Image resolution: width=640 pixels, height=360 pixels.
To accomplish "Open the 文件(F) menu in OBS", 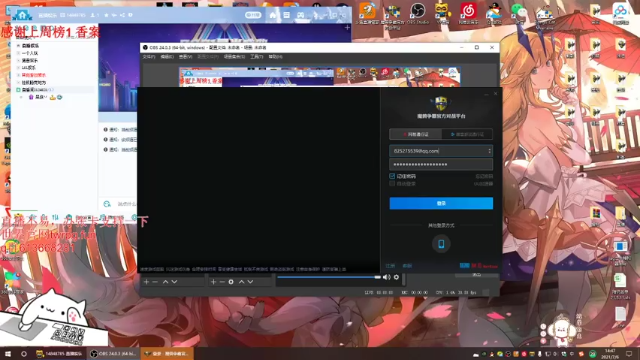I will 149,57.
